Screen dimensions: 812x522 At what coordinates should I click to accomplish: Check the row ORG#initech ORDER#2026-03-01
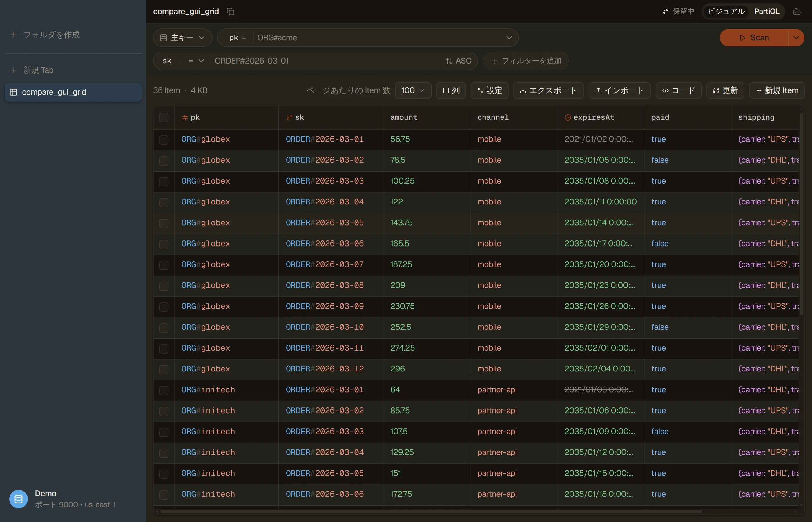click(x=164, y=390)
